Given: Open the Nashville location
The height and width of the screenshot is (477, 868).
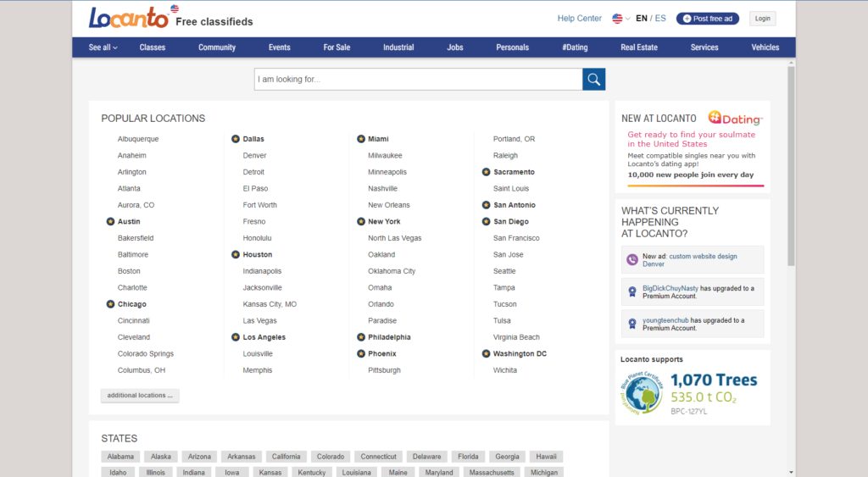Looking at the screenshot, I should click(382, 189).
